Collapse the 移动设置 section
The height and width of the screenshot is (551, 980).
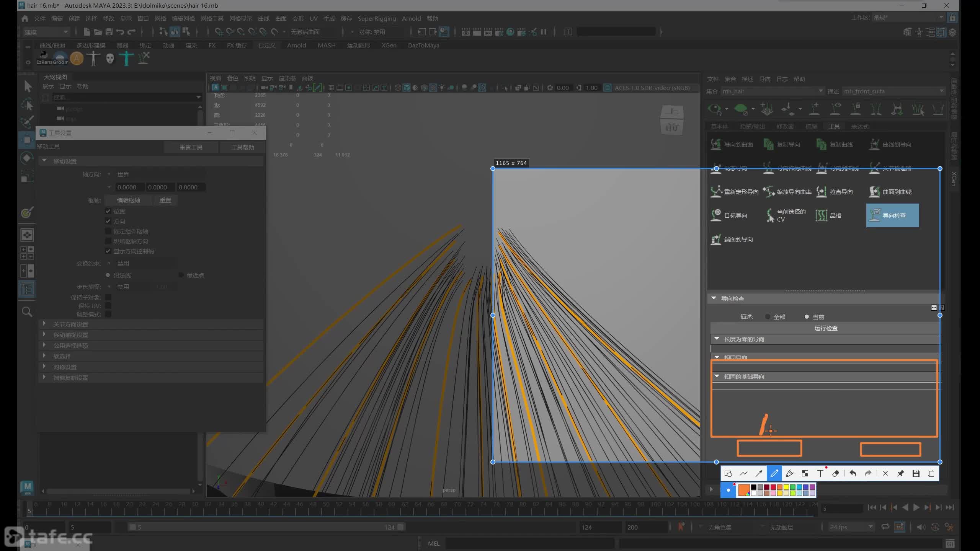(44, 161)
